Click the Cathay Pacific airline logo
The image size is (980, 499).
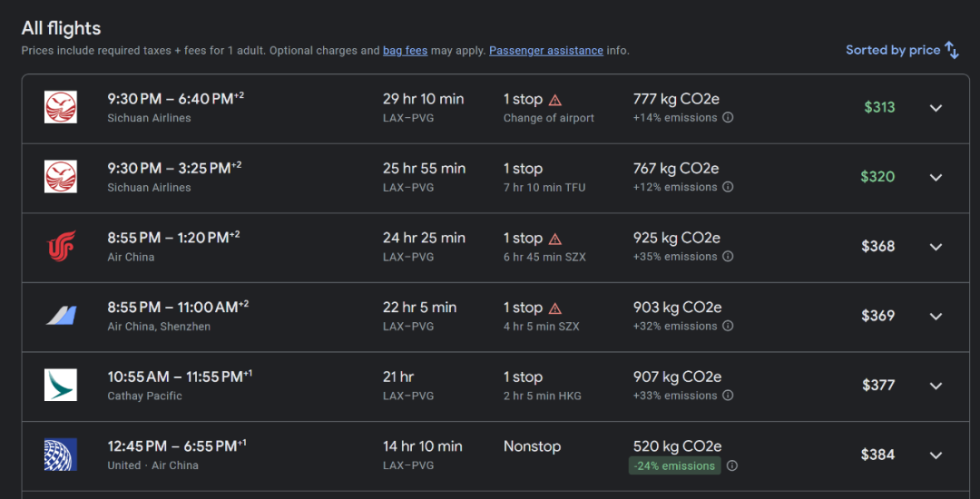[61, 385]
